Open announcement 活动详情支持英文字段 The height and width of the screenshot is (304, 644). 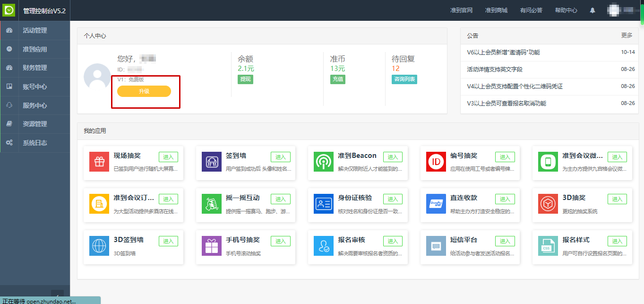coord(495,69)
